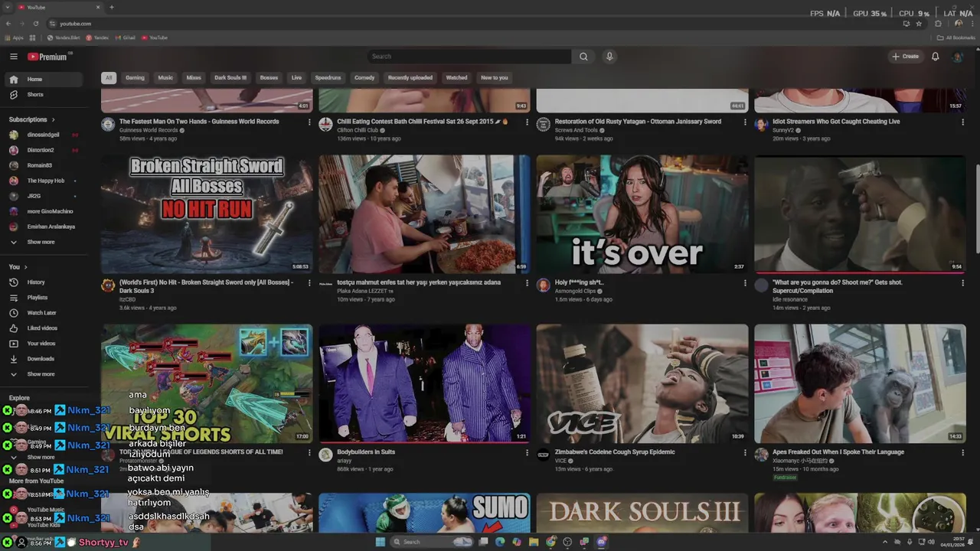Image resolution: width=980 pixels, height=551 pixels.
Task: Expand Show more under Subscriptions
Action: pos(44,242)
